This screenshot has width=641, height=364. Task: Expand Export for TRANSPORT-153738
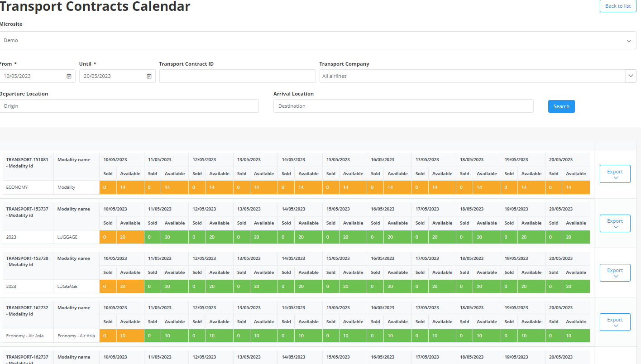click(x=615, y=273)
